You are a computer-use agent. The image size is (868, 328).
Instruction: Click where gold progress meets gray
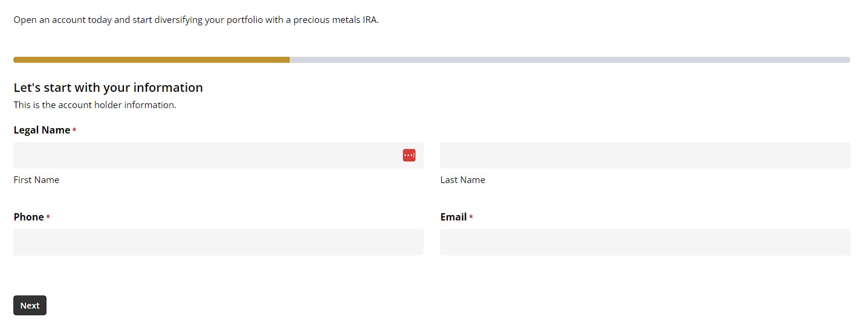[x=290, y=60]
